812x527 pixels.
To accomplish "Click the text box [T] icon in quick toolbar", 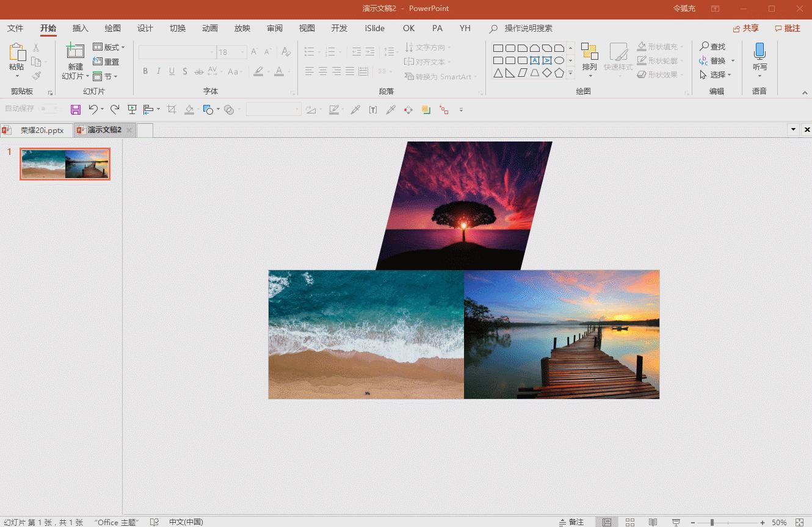I will (x=373, y=110).
